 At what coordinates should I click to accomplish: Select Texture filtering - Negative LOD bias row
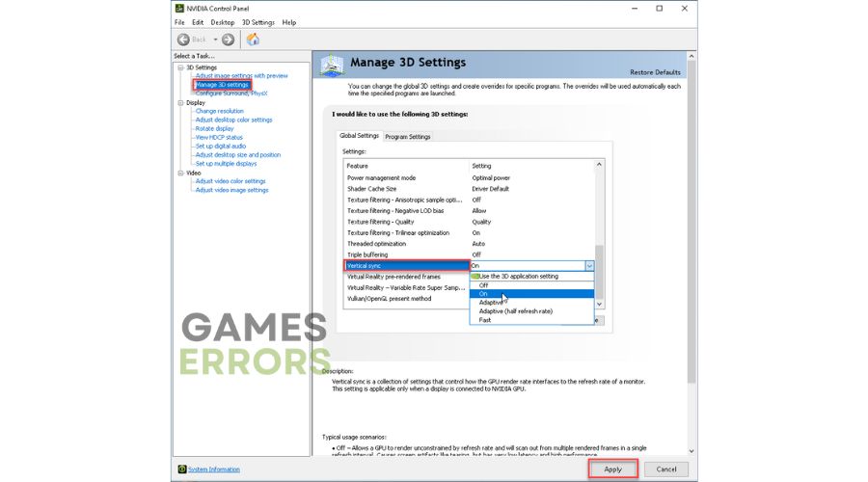tap(469, 211)
